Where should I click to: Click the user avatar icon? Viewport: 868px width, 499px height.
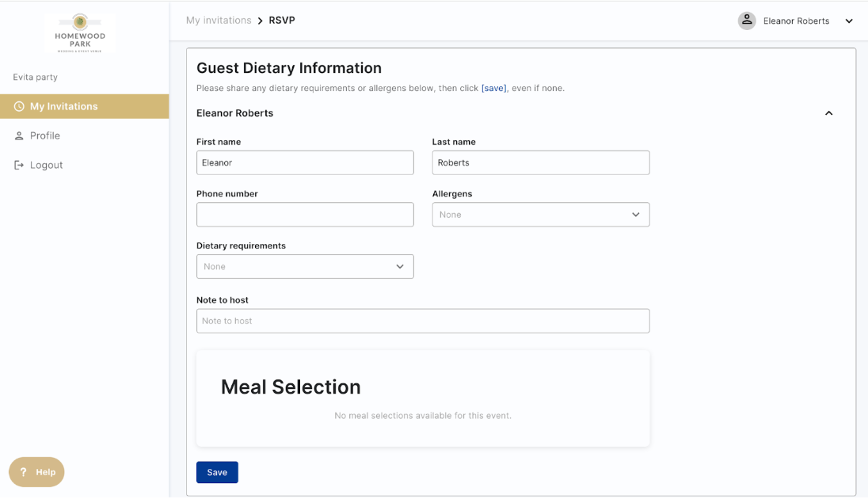(746, 21)
